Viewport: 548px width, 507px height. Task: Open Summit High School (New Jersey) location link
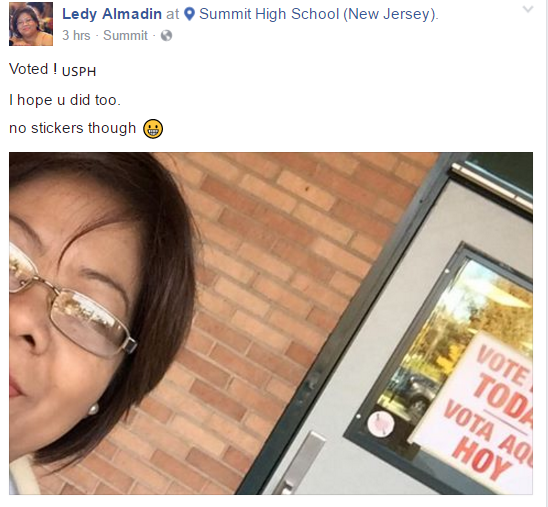[x=318, y=14]
